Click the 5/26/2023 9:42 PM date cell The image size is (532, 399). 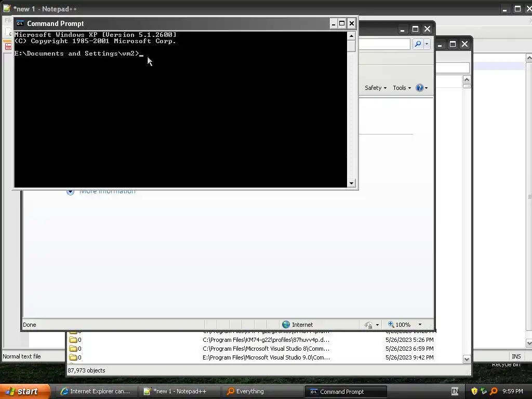pos(409,357)
